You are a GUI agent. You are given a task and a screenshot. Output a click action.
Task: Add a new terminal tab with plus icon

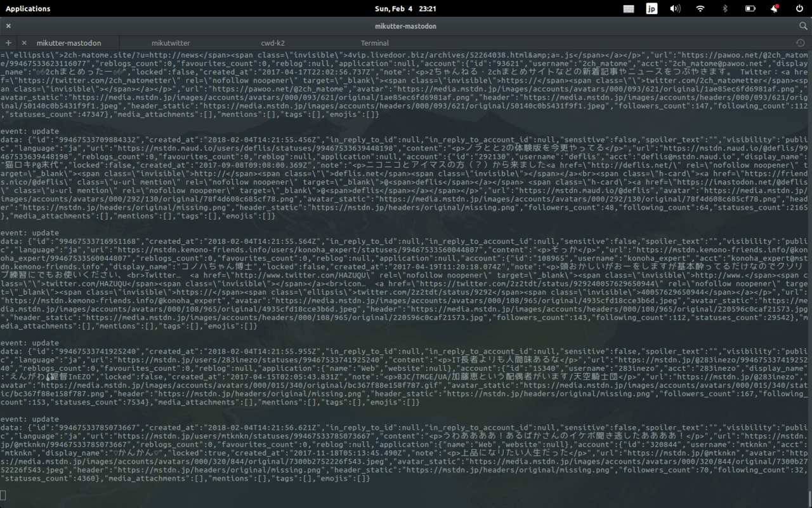coord(8,43)
